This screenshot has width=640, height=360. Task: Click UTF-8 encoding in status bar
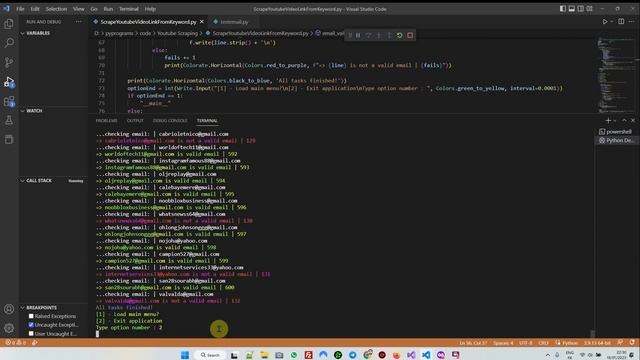coord(526,343)
